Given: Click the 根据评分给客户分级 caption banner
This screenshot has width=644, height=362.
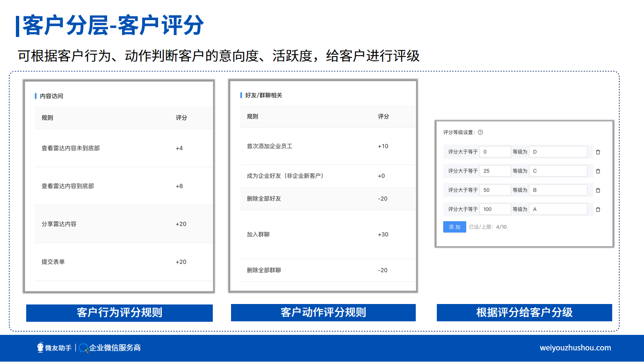Looking at the screenshot, I should pos(524,312).
